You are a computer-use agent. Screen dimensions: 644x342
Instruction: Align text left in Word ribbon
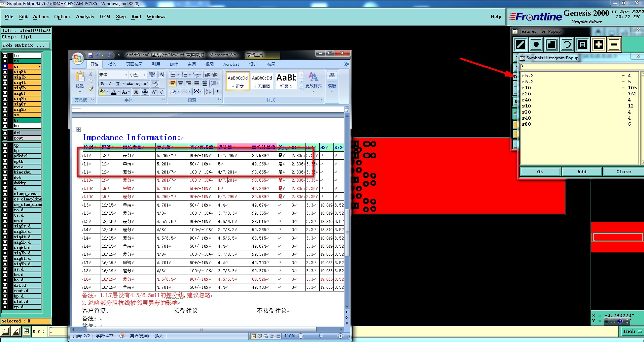pos(173,83)
